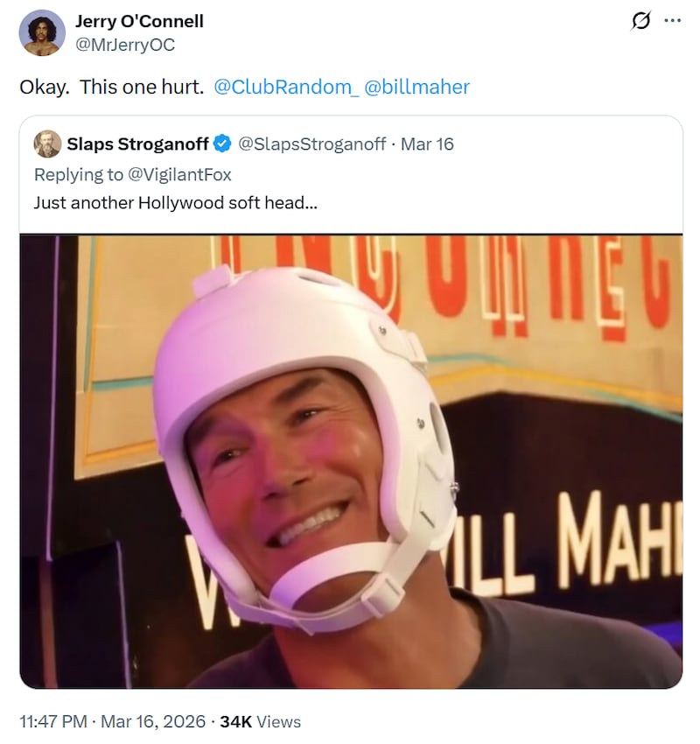700x744 pixels.
Task: Click the Slaps Stroganoff display name
Action: [138, 144]
